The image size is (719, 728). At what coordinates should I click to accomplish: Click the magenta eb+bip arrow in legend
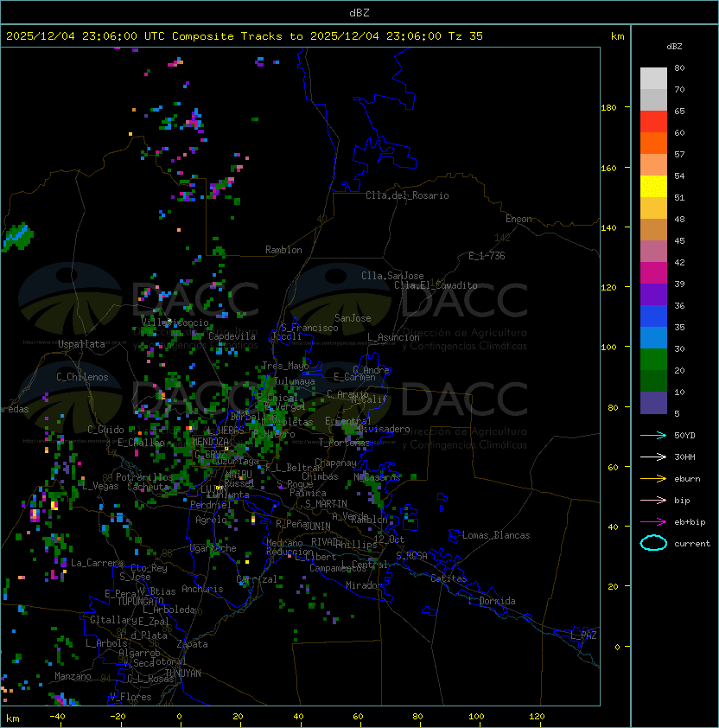(653, 522)
